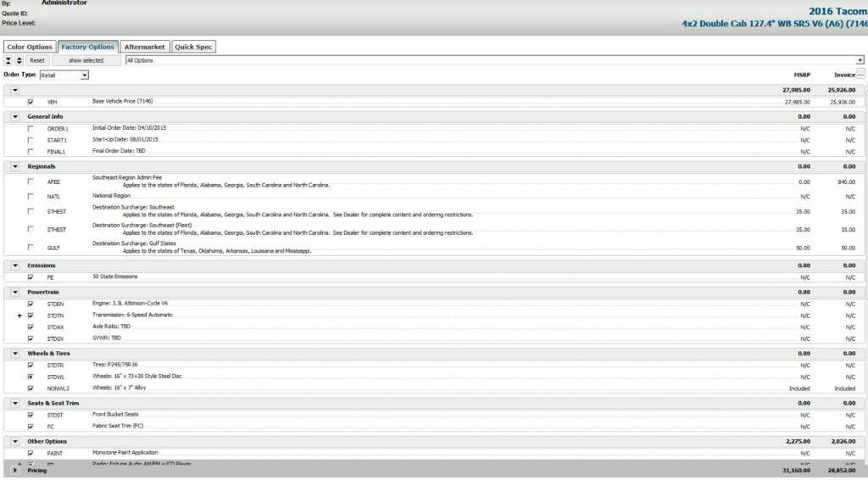Click the Invoice column header
The width and height of the screenshot is (868, 480).
845,75
